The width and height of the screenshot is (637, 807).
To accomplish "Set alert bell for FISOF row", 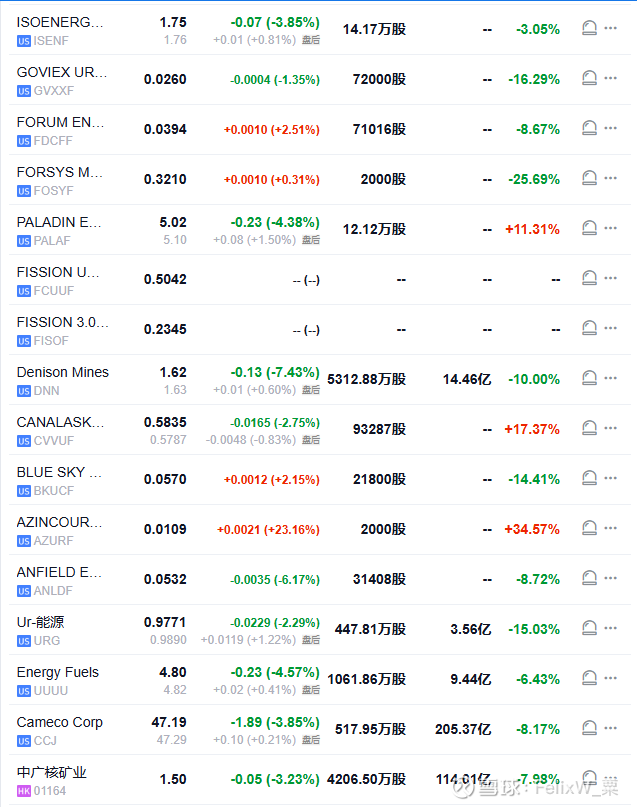I will click(x=589, y=328).
